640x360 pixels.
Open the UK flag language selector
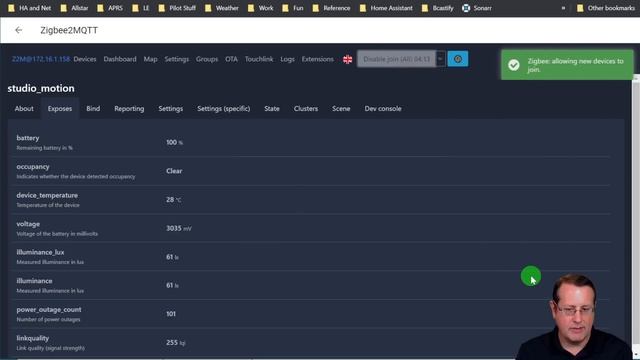347,59
